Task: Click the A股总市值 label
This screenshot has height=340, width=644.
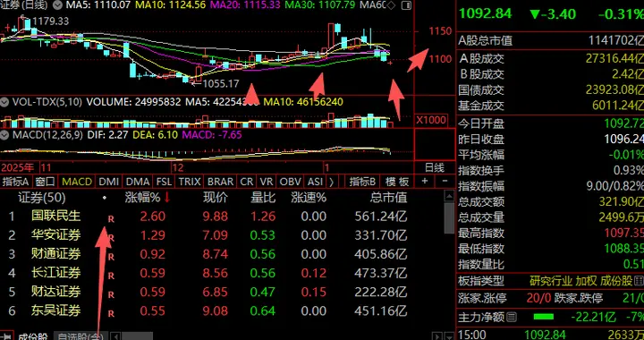Action: [486, 40]
